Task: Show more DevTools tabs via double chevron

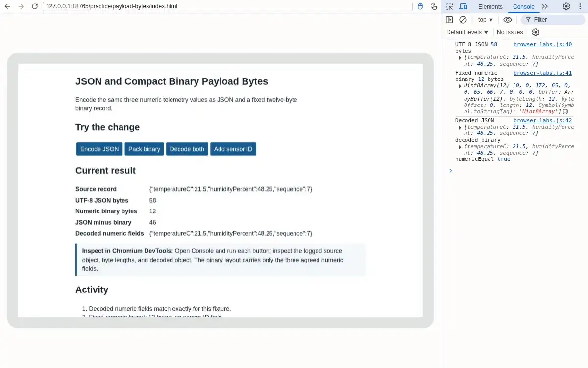Action: point(545,6)
